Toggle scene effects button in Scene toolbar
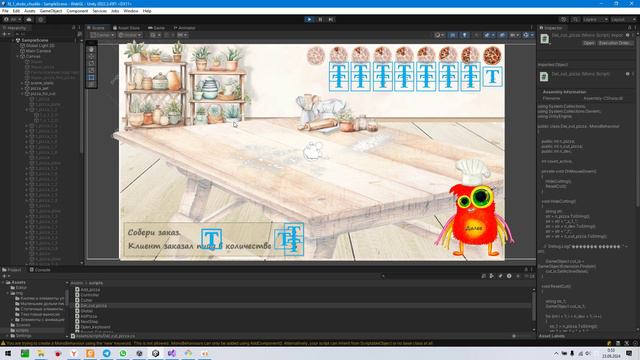This screenshot has width=640, height=360. click(488, 35)
